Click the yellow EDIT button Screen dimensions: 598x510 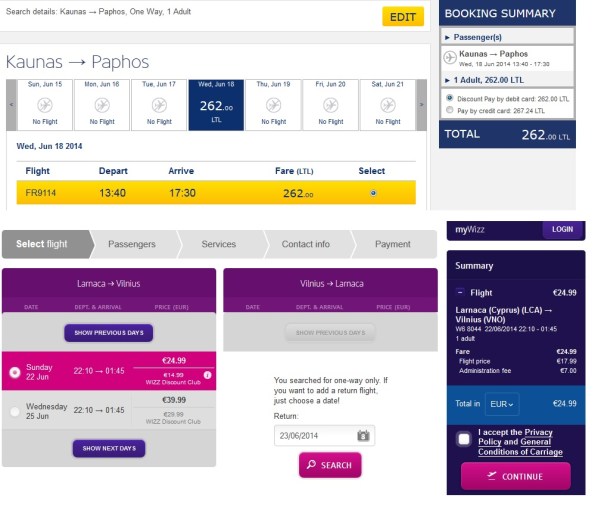[403, 17]
